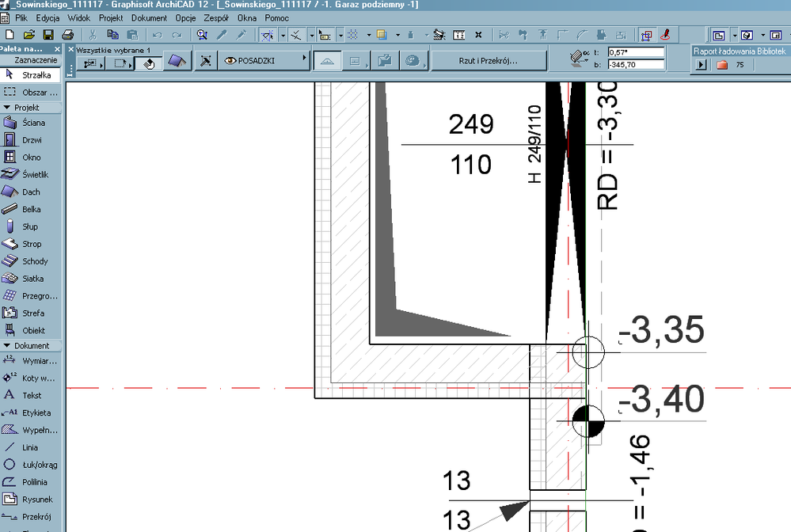
Task: Click the Copy icon in toolbar
Action: coord(112,35)
